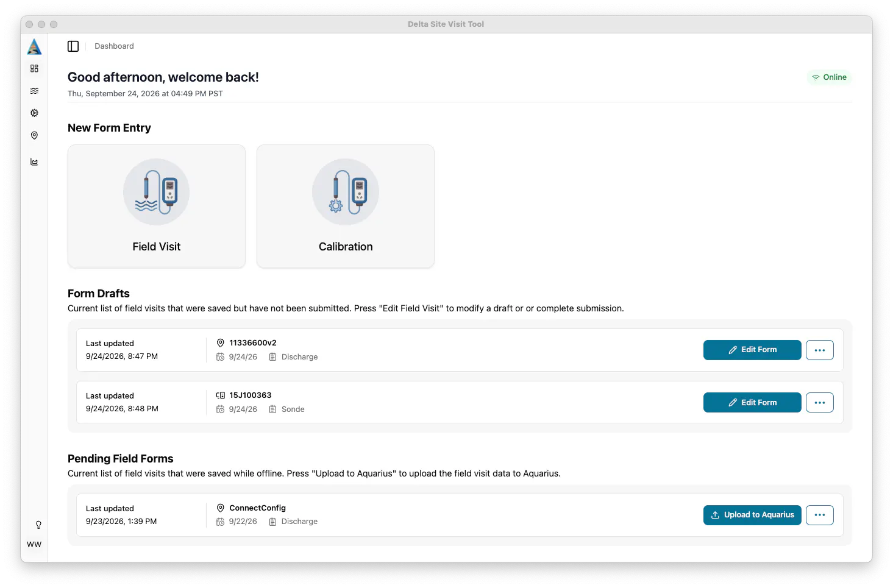Open more options for ConnectConfig pending form

820,515
